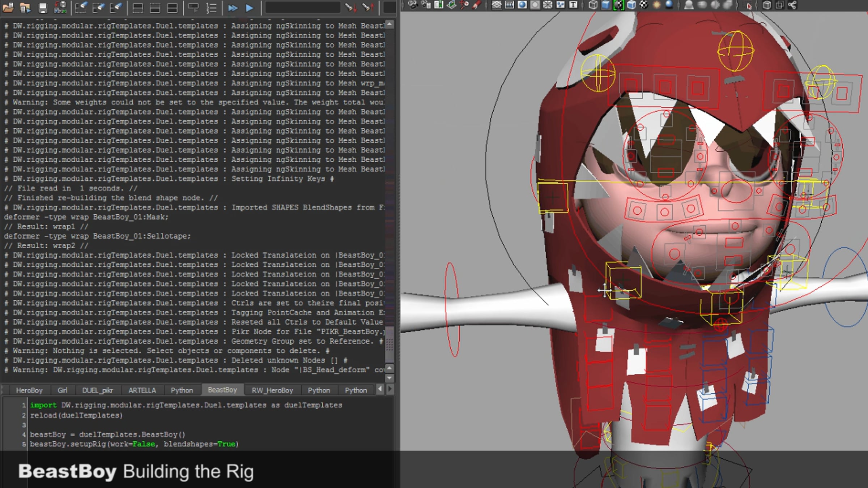
Task: Open the ARTELLA script tab
Action: click(142, 390)
